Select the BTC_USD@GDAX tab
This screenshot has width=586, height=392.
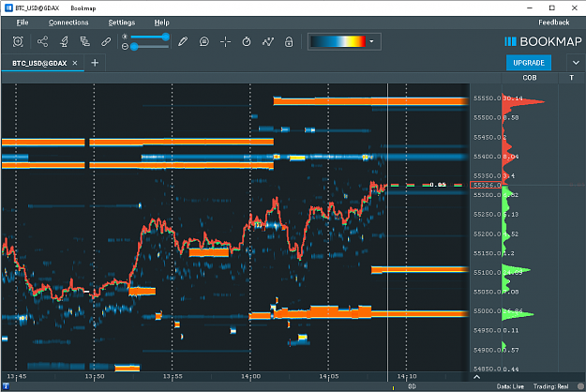[39, 63]
